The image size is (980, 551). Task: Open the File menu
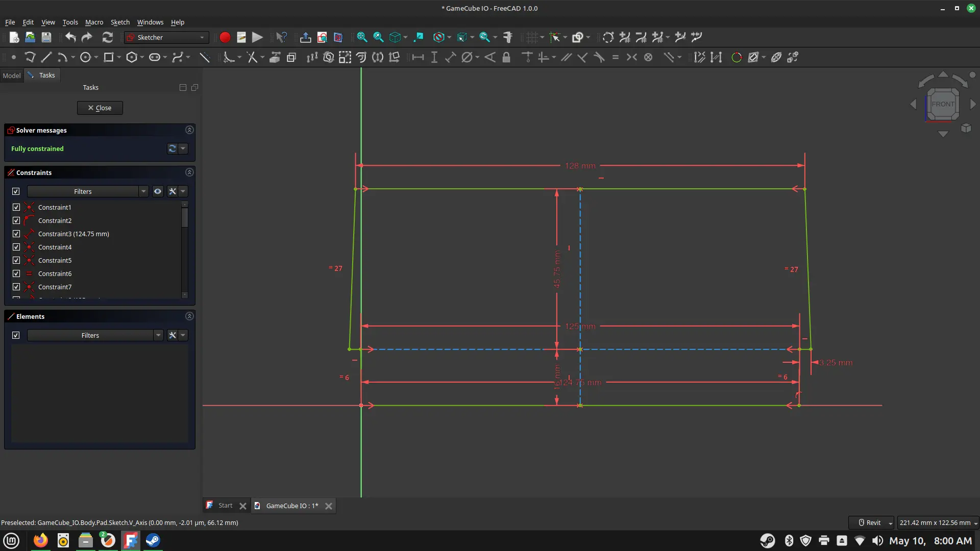tap(10, 22)
